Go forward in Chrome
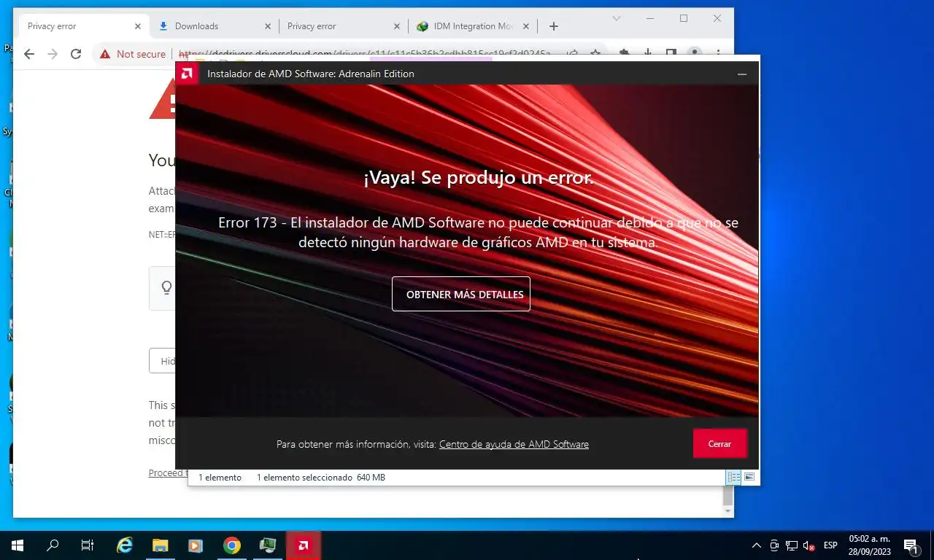 [53, 54]
